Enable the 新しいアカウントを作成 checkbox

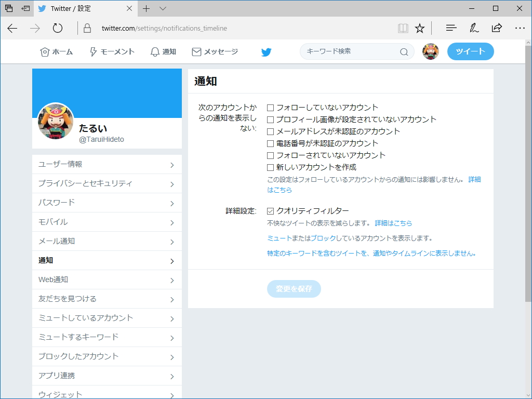pyautogui.click(x=270, y=167)
